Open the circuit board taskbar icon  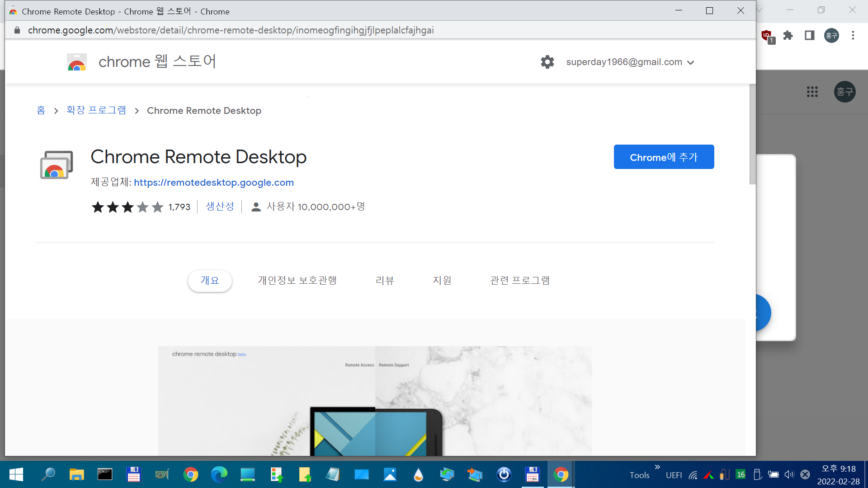point(162,474)
